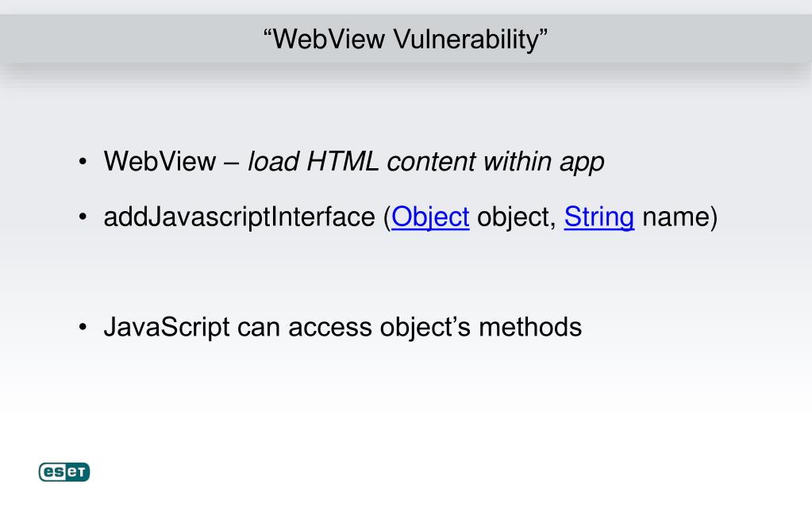Click the italic word "within"
The image size is (812, 507).
518,161
